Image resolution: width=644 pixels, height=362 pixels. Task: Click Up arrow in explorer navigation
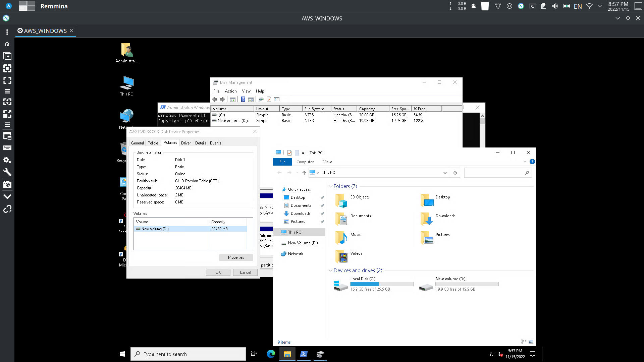coord(304,173)
